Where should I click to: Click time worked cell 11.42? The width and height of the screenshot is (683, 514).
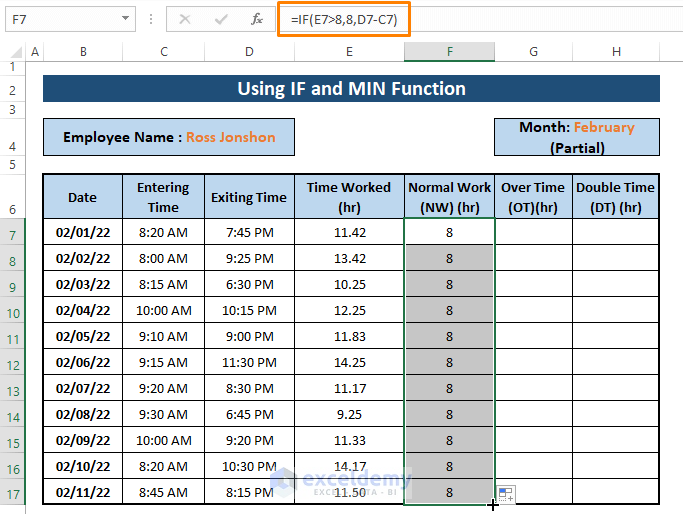(x=349, y=232)
